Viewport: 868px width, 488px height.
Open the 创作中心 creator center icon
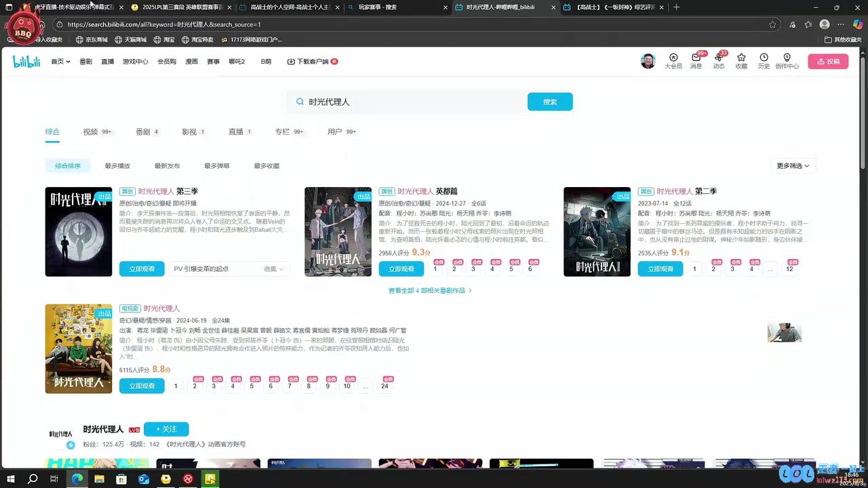(x=787, y=61)
